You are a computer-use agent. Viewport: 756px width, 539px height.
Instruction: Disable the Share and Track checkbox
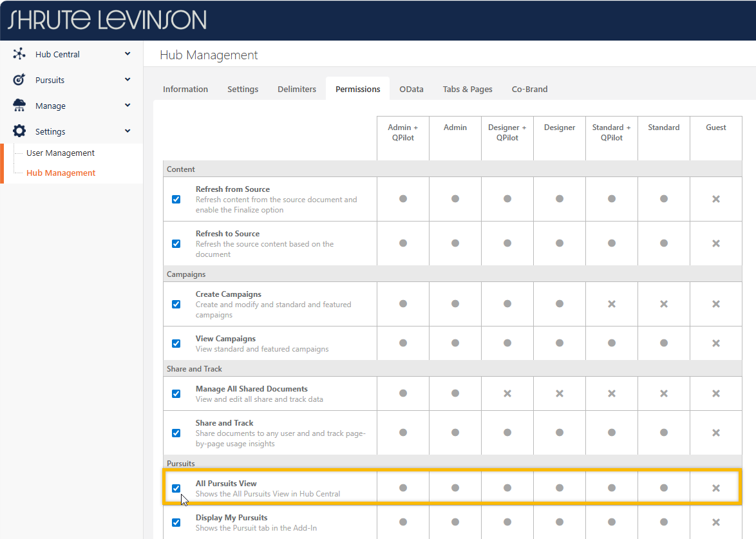coord(176,433)
